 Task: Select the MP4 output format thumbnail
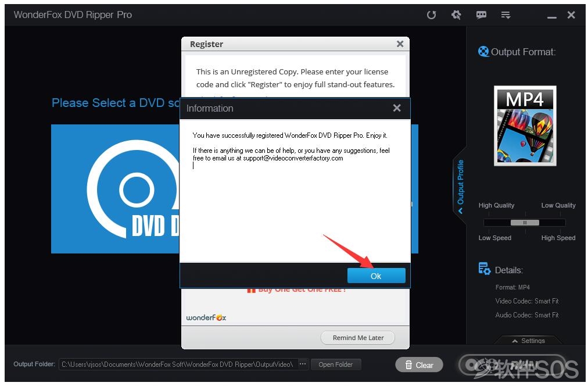click(x=525, y=126)
